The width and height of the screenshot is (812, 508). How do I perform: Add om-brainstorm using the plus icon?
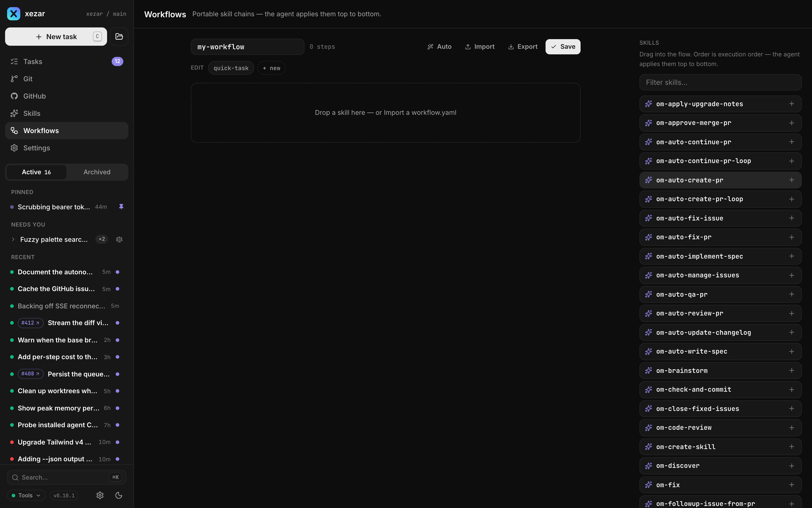tap(791, 370)
